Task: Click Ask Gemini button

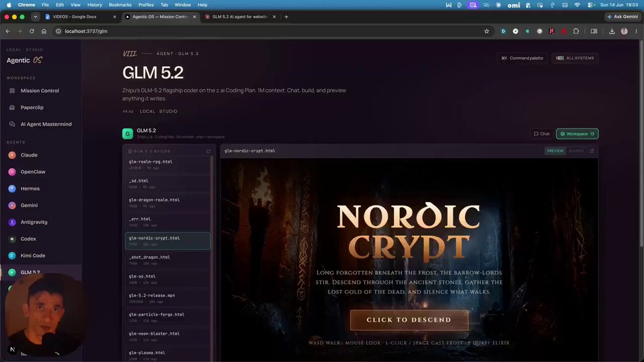Action: point(623,17)
